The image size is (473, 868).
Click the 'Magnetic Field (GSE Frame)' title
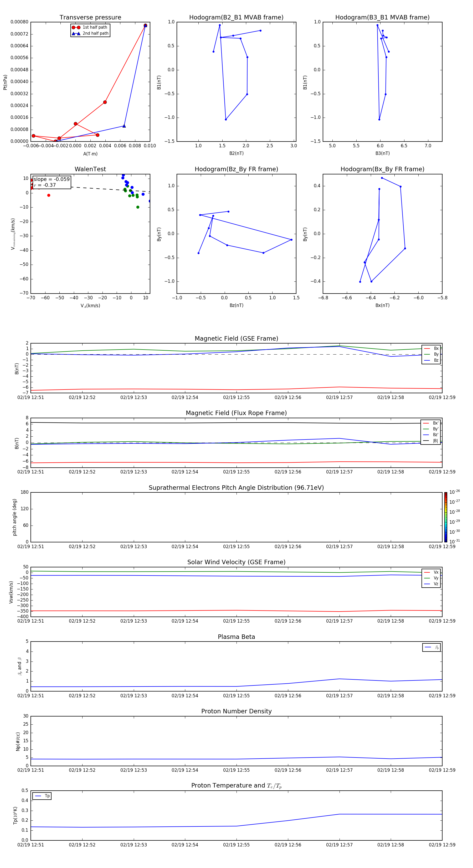[x=236, y=339]
